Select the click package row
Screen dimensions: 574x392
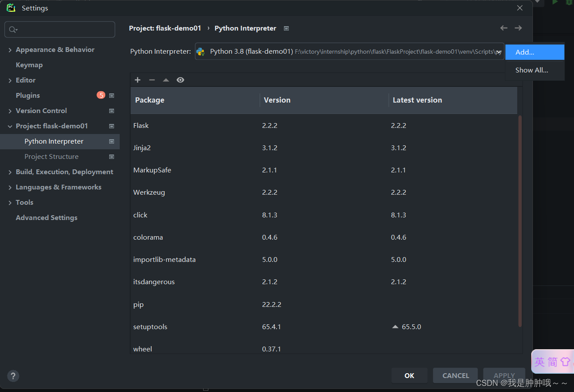click(x=324, y=215)
